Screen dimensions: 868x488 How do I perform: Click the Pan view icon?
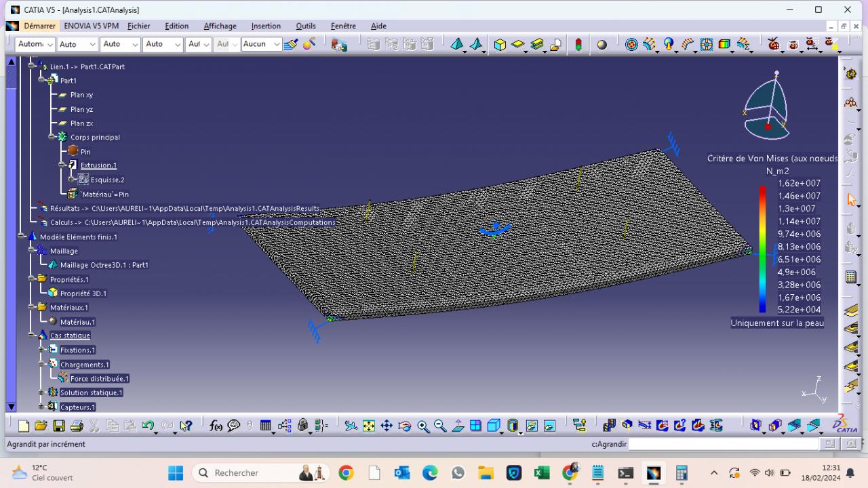pos(387,426)
